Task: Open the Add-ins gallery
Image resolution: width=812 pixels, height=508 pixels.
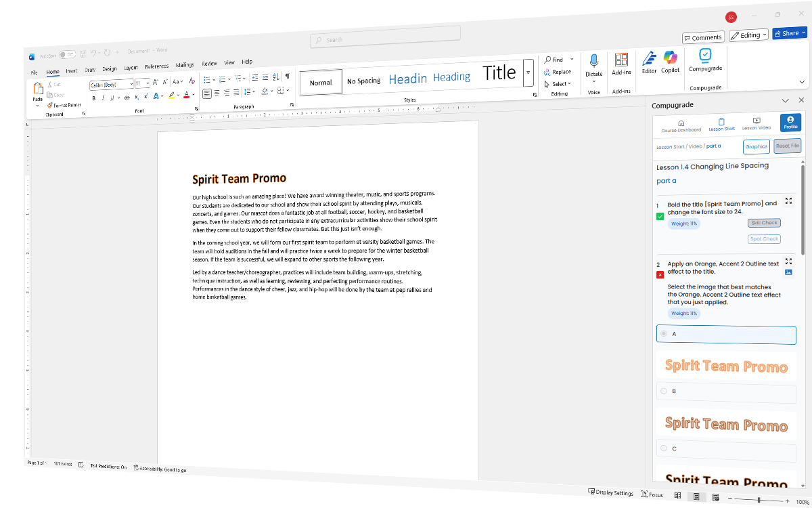Action: 621,61
